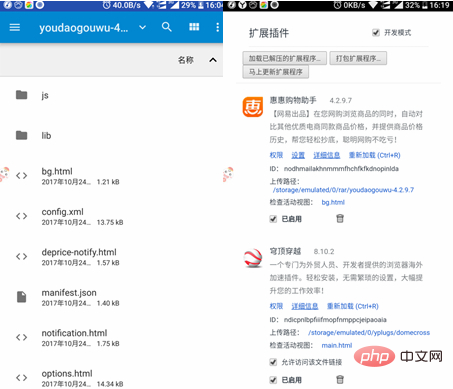Delete 惠惠购物助手 with trash icon

click(x=340, y=219)
